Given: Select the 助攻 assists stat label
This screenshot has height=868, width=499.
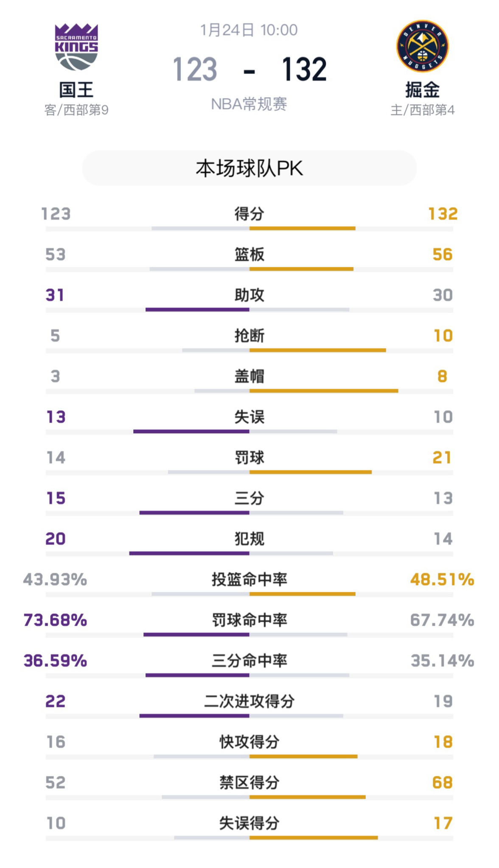Looking at the screenshot, I should click(x=249, y=296).
